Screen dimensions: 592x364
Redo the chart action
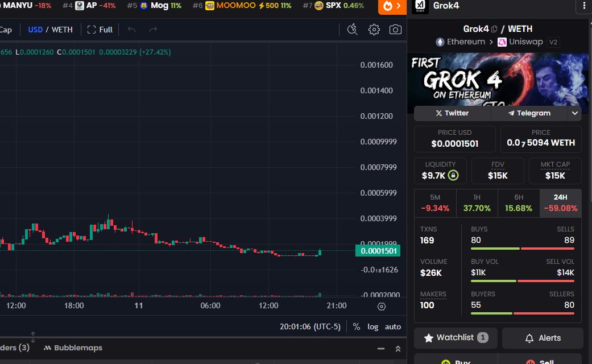tap(153, 30)
